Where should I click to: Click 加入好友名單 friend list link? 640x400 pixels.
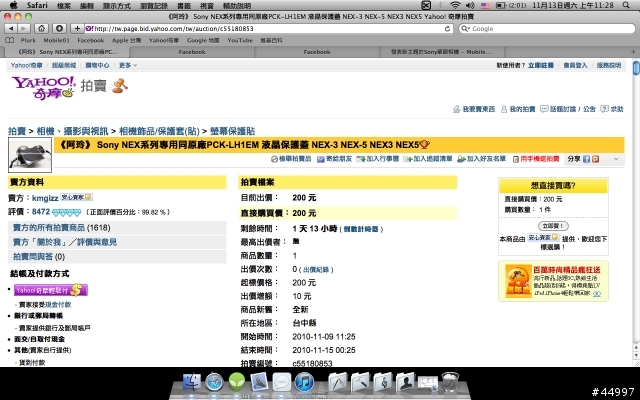(x=482, y=159)
